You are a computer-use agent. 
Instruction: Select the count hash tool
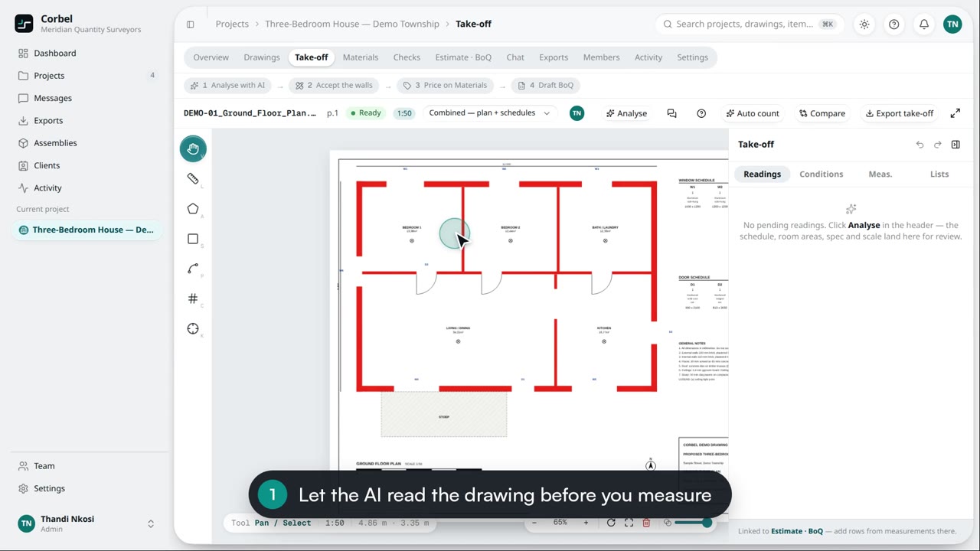(x=193, y=298)
